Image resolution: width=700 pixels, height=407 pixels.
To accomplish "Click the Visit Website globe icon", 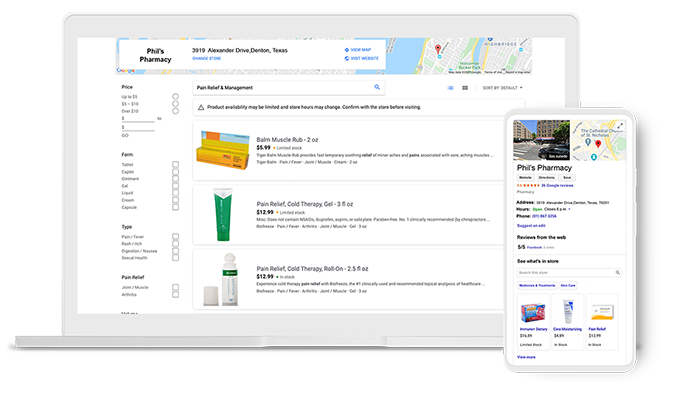I will [347, 58].
